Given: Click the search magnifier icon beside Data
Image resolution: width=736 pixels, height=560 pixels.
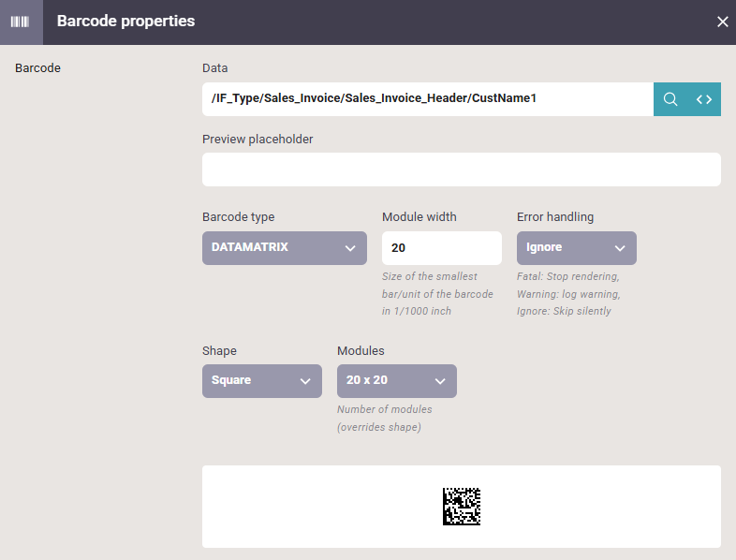Looking at the screenshot, I should pos(670,99).
